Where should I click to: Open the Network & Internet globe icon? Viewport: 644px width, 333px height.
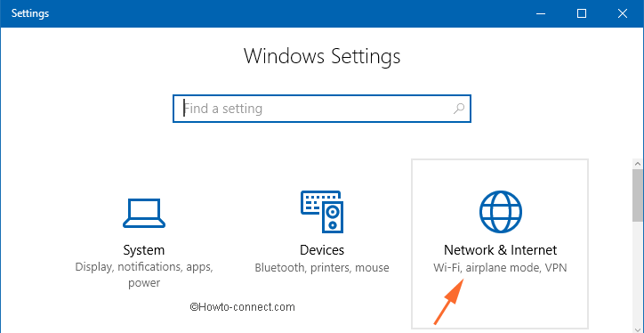point(500,211)
